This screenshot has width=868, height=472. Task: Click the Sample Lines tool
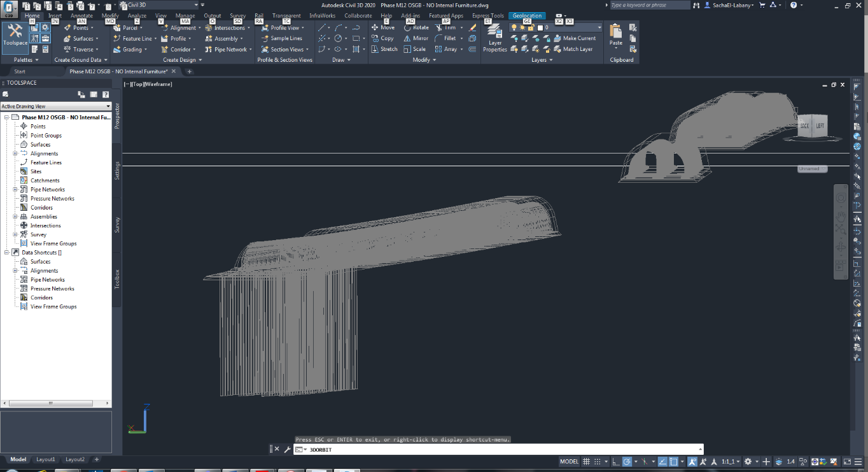point(282,38)
